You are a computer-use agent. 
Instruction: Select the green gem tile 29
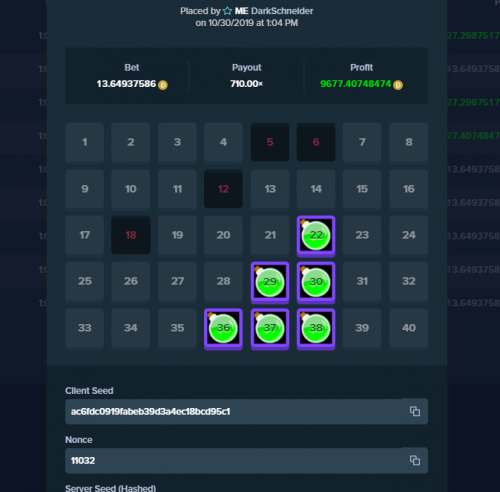[270, 282]
